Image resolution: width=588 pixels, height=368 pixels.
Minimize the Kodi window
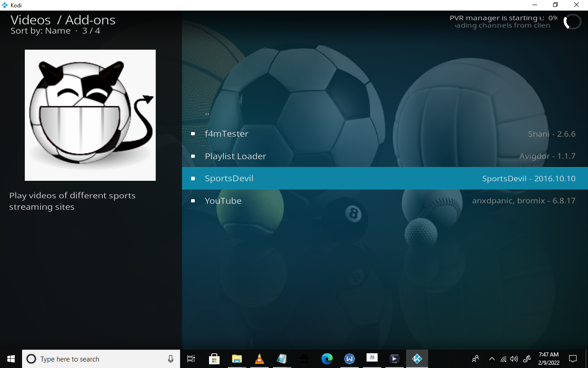[535, 5]
